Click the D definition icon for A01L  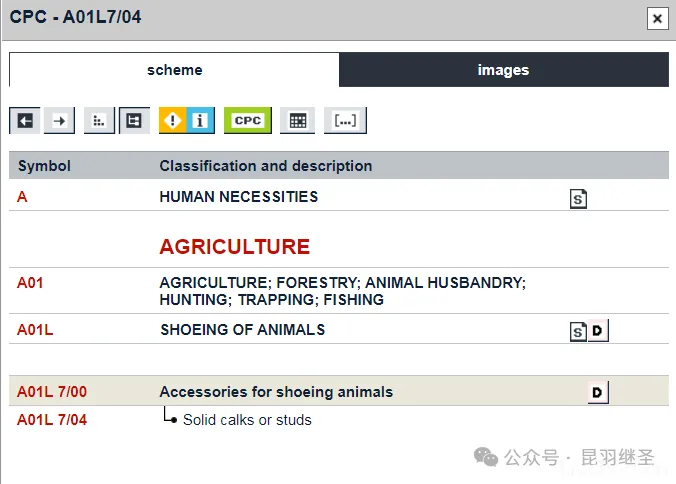click(x=597, y=331)
